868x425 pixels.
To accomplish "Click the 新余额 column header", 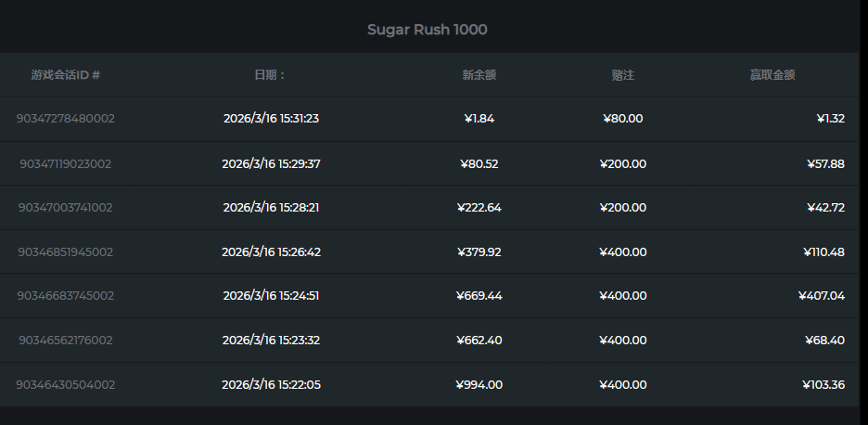I will coord(479,75).
